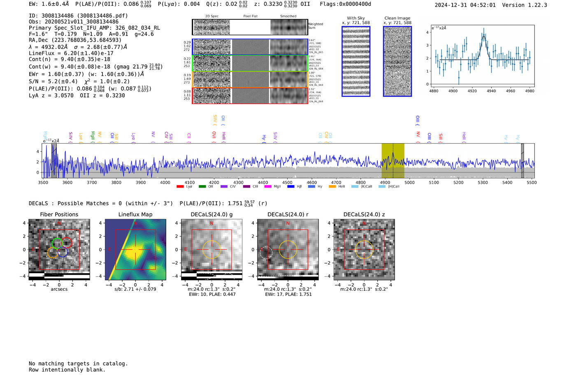This screenshot has height=392, width=576.
Task: Click the Weighted Sum 2D spectrum strip
Action: point(250,27)
